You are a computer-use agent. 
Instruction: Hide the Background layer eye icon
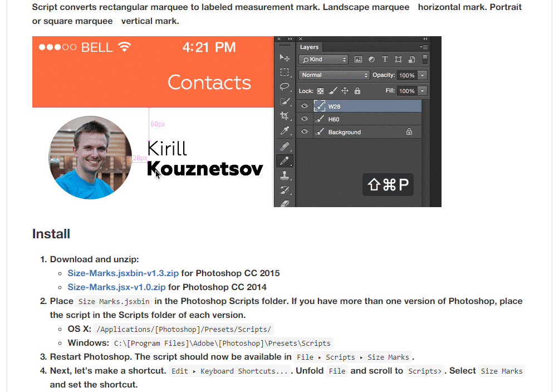304,132
